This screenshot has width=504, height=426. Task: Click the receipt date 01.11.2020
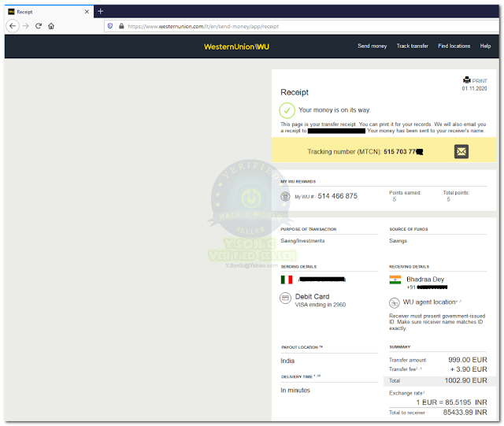click(x=474, y=88)
